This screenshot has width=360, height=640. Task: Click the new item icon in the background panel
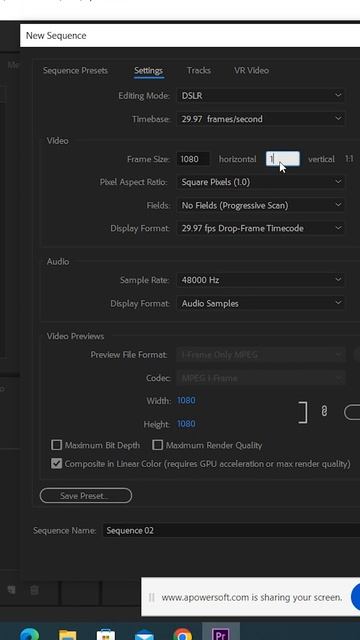pos(11,589)
